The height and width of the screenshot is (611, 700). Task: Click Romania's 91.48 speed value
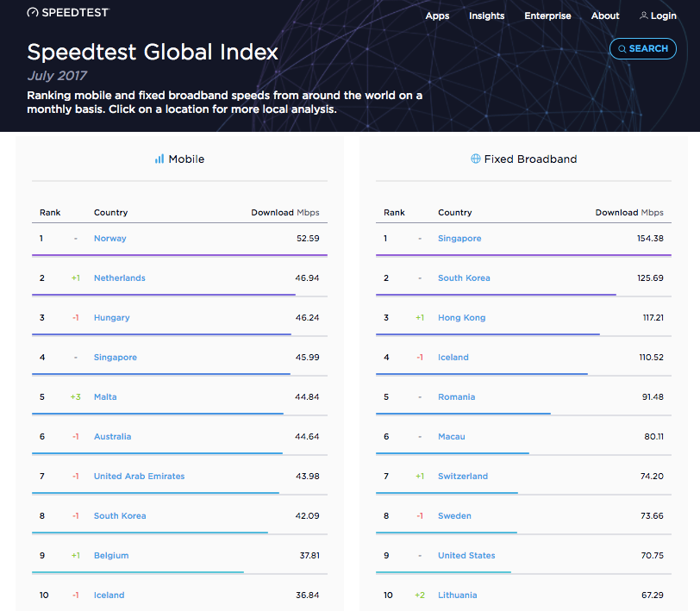click(653, 396)
